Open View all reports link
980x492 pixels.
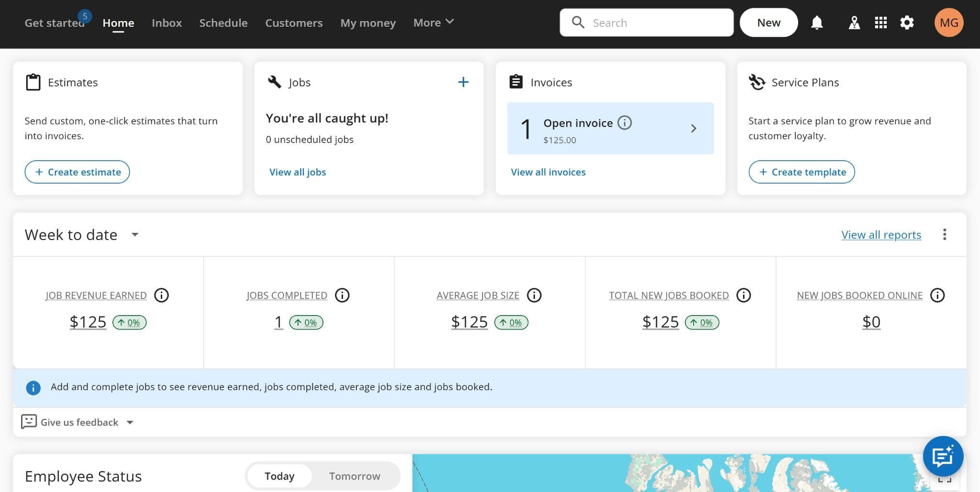881,235
